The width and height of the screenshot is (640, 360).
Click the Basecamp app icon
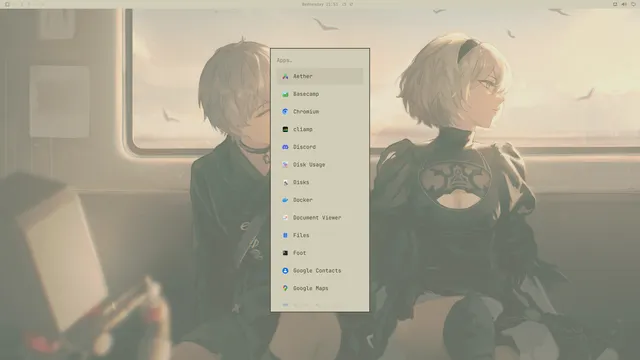click(285, 94)
